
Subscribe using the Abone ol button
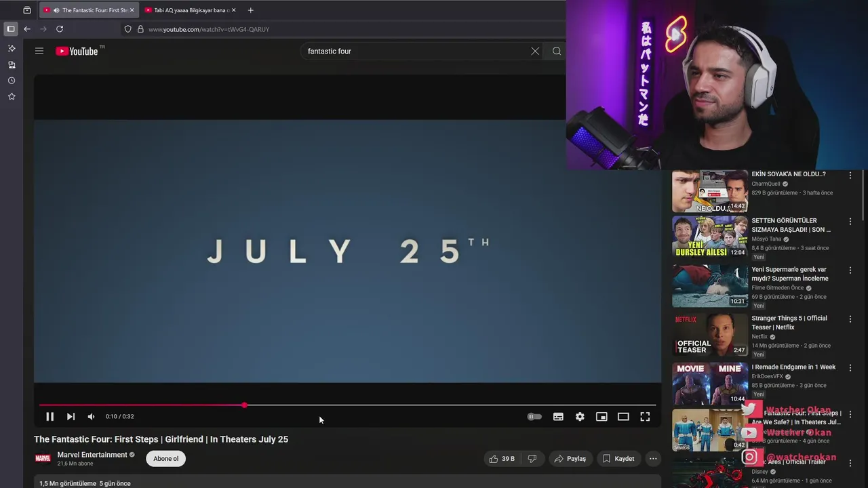coord(165,459)
